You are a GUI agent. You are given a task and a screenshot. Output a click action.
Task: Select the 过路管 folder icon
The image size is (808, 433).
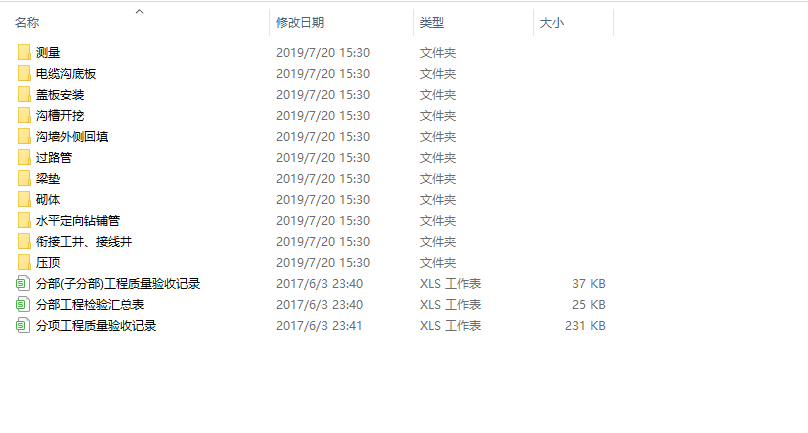tap(24, 158)
